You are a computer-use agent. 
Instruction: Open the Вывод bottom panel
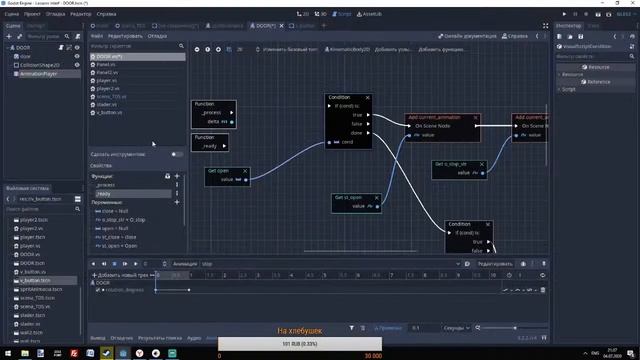coord(98,338)
